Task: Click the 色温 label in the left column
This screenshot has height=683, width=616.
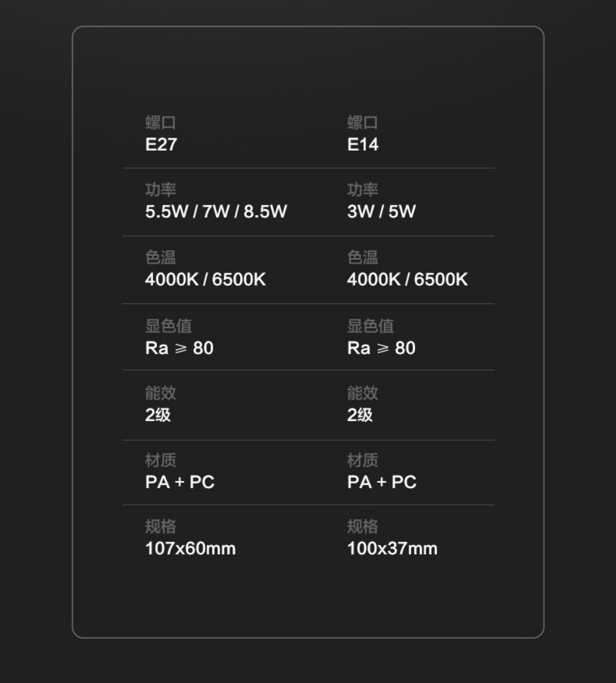Action: click(x=160, y=257)
